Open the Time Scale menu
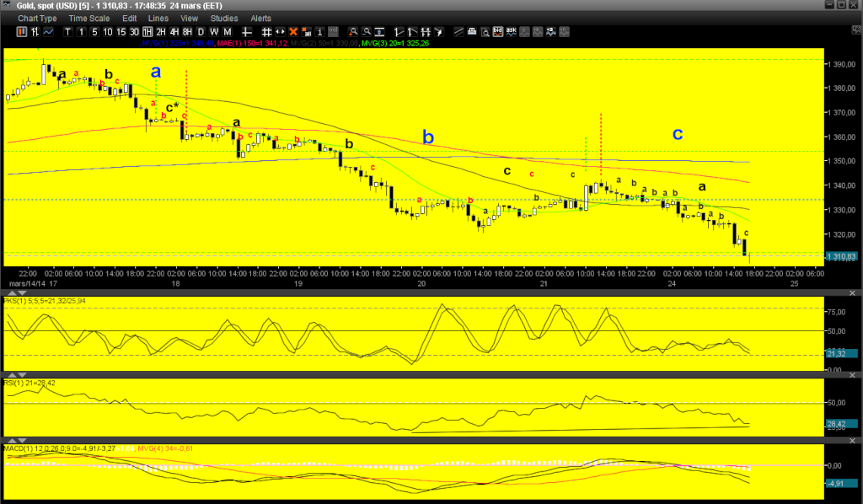 click(88, 19)
